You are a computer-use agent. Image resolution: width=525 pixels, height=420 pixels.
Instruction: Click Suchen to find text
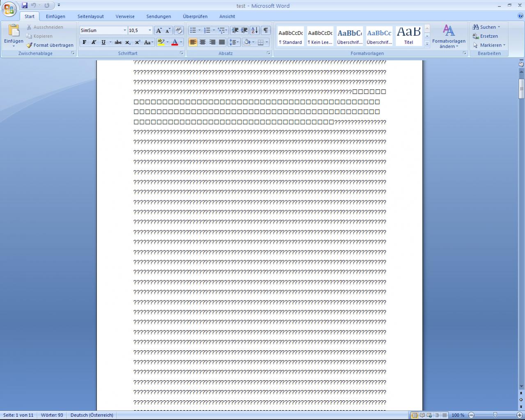tap(486, 27)
